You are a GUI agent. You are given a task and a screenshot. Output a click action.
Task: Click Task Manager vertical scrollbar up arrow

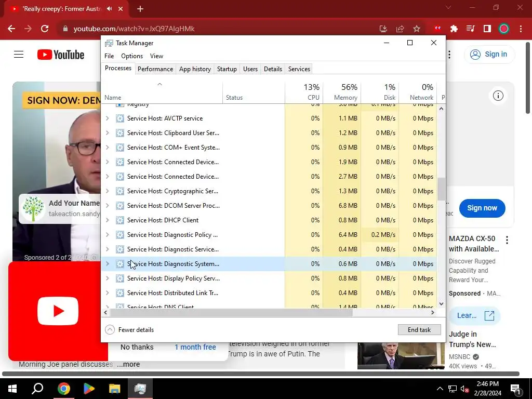(x=441, y=109)
